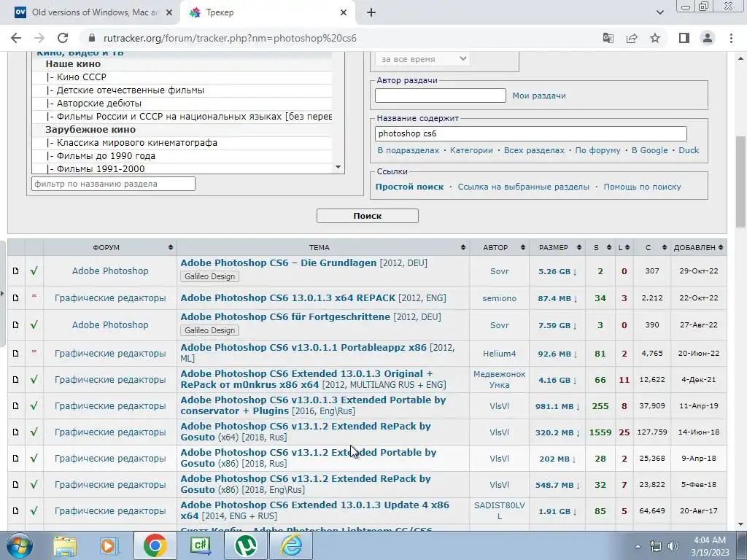The image size is (747, 560).
Task: Open uTorrent from taskbar
Action: click(246, 545)
